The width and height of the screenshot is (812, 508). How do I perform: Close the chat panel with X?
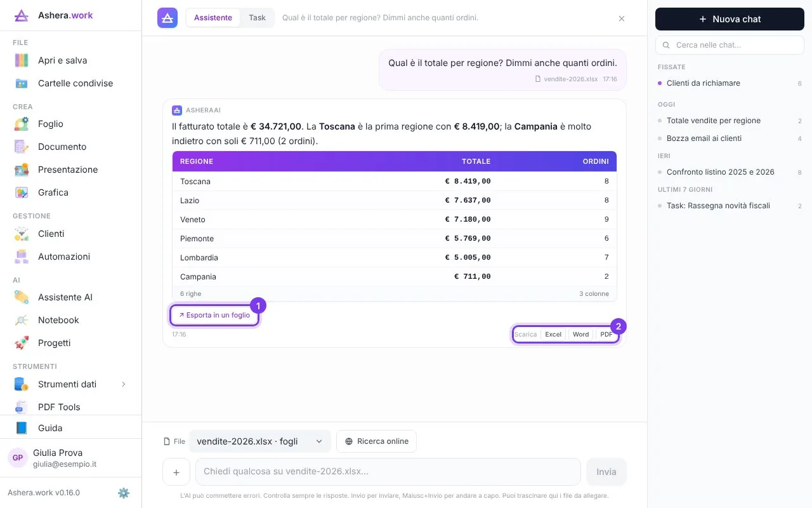(622, 18)
